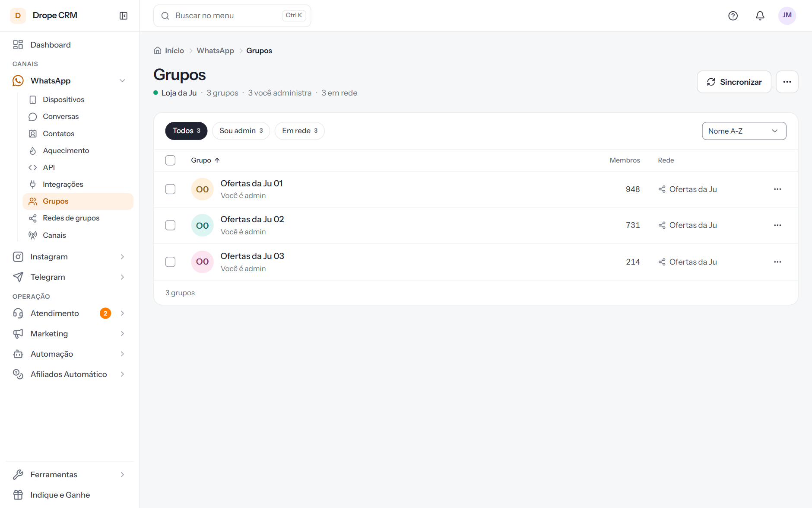Open notifications bell icon
812x508 pixels.
pyautogui.click(x=760, y=16)
